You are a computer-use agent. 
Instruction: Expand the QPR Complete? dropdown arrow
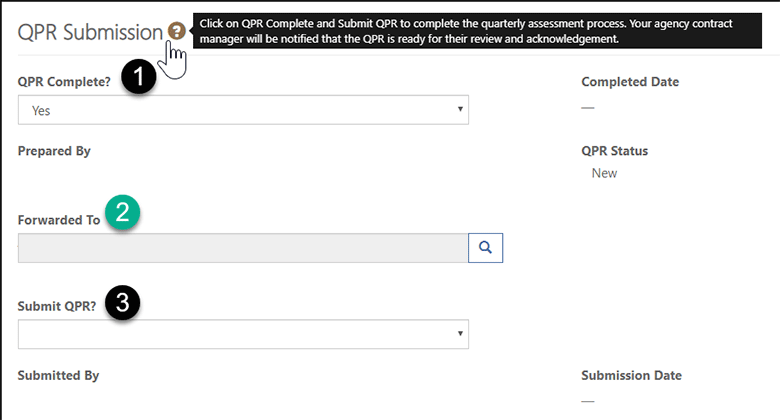pos(460,109)
